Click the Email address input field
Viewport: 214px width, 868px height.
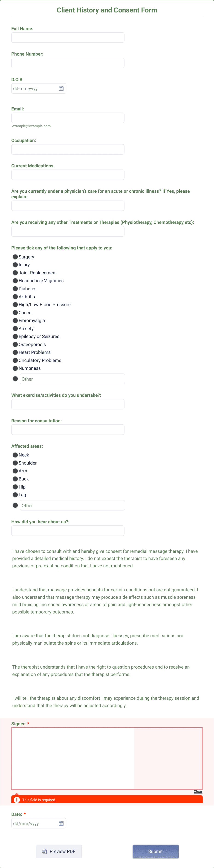tap(68, 118)
